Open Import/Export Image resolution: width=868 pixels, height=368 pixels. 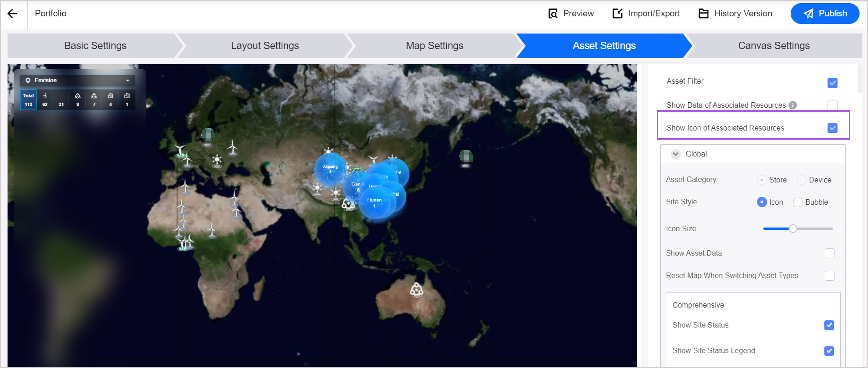pyautogui.click(x=646, y=13)
